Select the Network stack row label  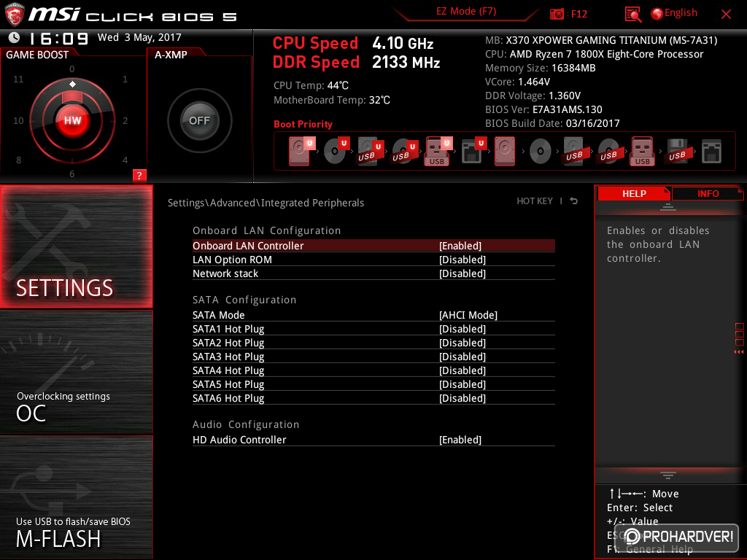tap(225, 273)
